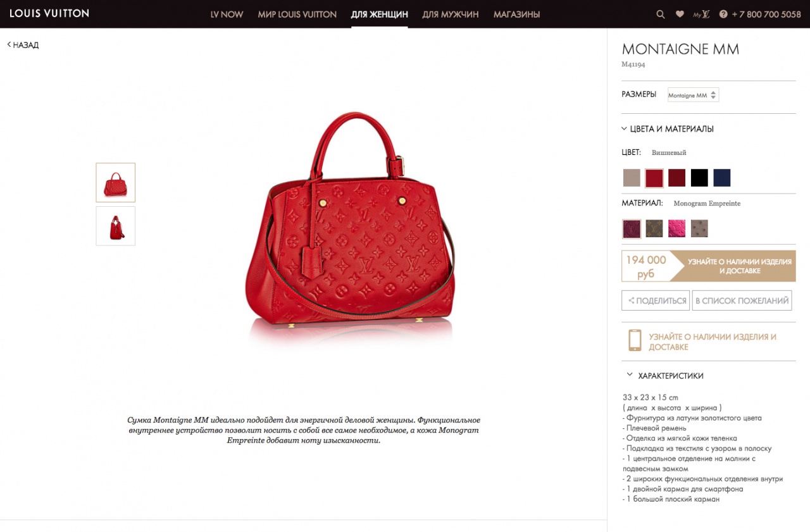Collapse the ХАРАКТЕРИСТИКИ section
This screenshot has height=532, width=810.
(665, 376)
